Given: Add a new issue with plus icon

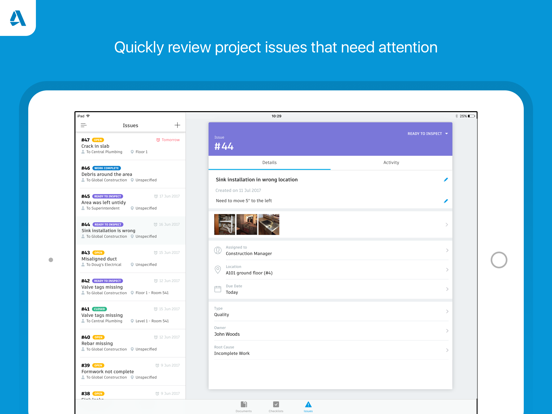Looking at the screenshot, I should (x=177, y=125).
